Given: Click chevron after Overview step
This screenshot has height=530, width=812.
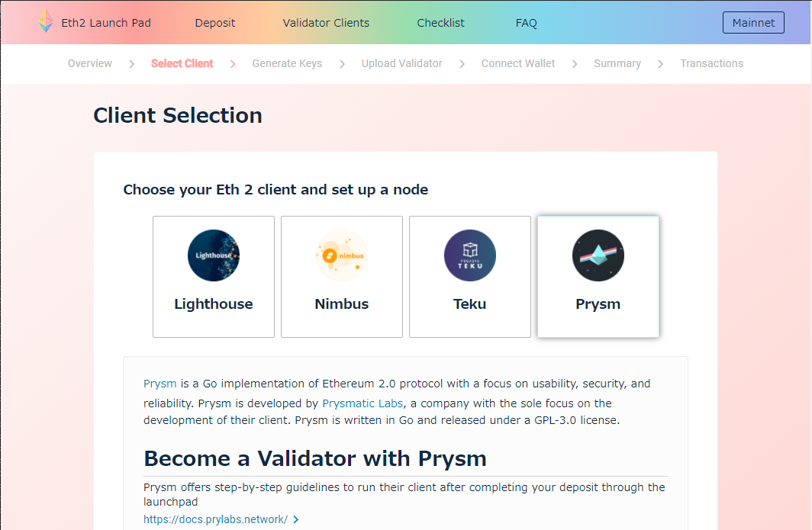Looking at the screenshot, I should click(x=131, y=64).
